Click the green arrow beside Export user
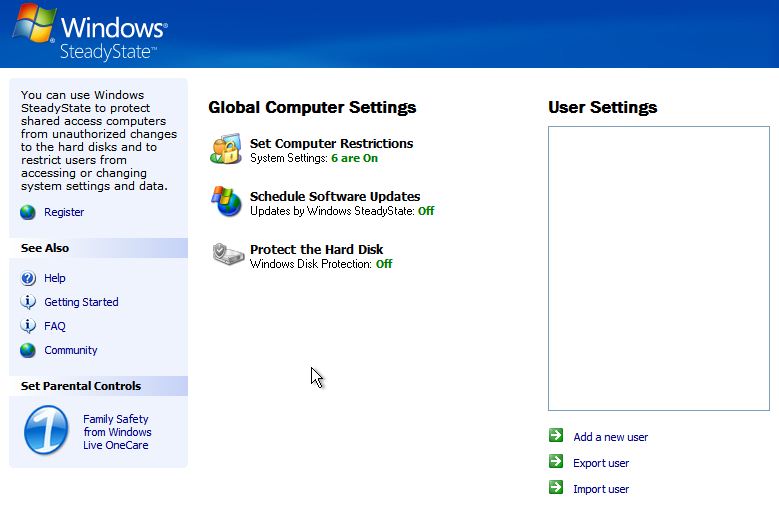This screenshot has width=779, height=512. 556,462
